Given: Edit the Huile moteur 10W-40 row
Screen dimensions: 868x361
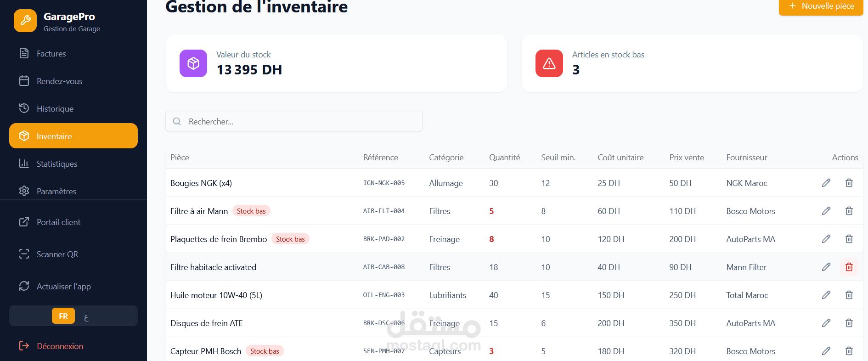Looking at the screenshot, I should pos(826,295).
